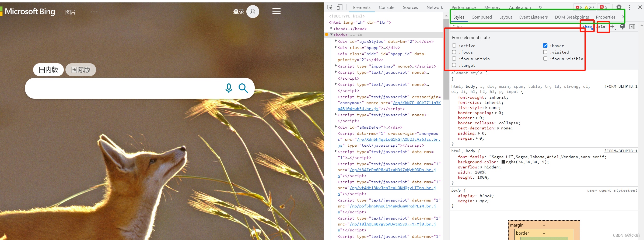This screenshot has height=240, width=644.
Task: Open the 图片 images link
Action: coord(71,12)
